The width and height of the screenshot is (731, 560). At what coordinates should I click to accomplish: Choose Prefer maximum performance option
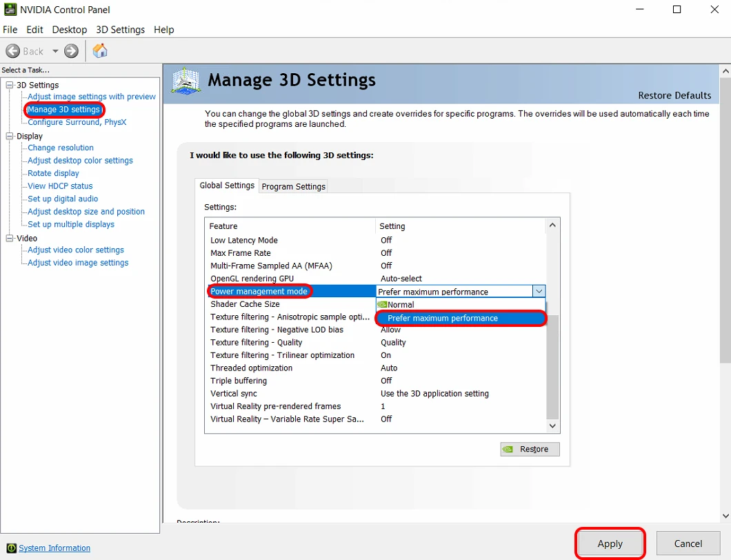coord(443,318)
